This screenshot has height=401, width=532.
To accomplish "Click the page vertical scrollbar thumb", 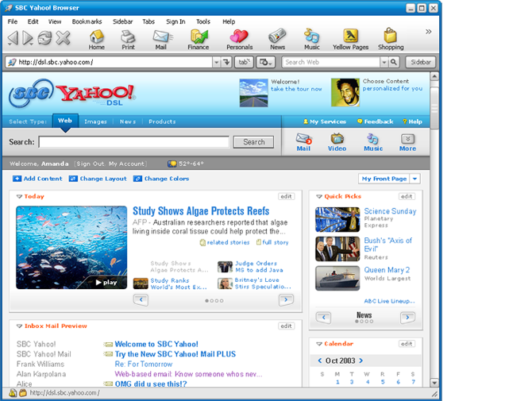I will pos(434,108).
